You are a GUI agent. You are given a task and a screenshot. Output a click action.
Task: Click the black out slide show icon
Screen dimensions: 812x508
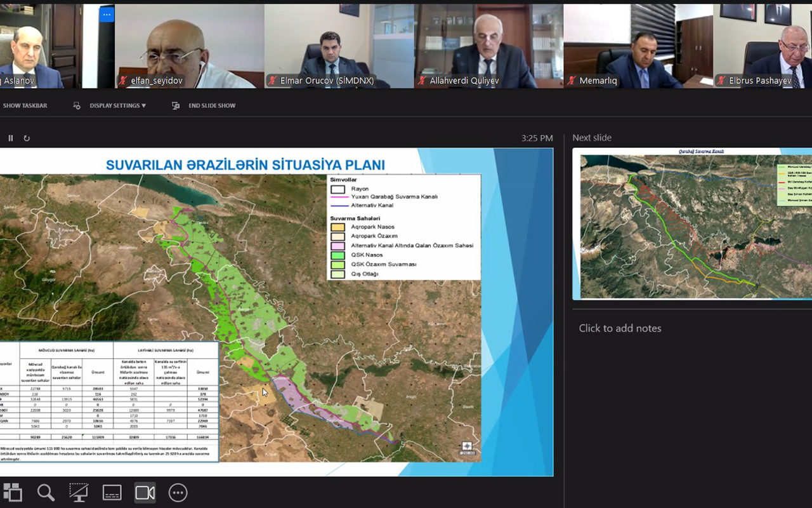(x=79, y=493)
